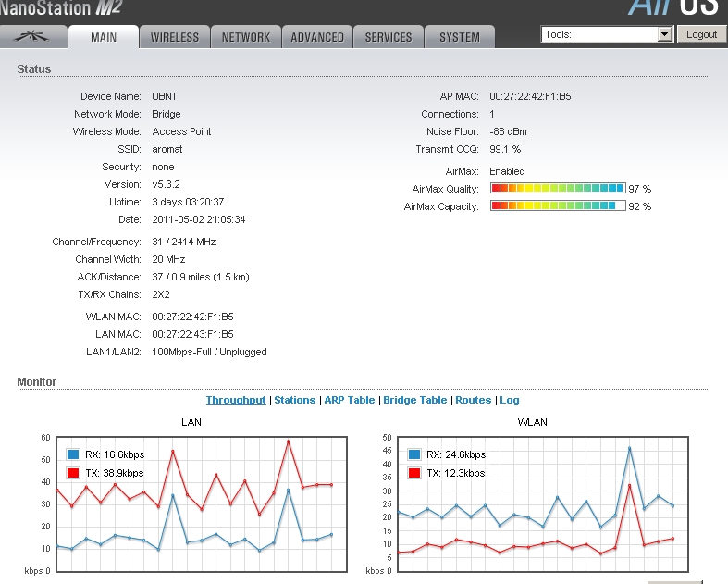Open the SERVICES tab

pyautogui.click(x=389, y=37)
